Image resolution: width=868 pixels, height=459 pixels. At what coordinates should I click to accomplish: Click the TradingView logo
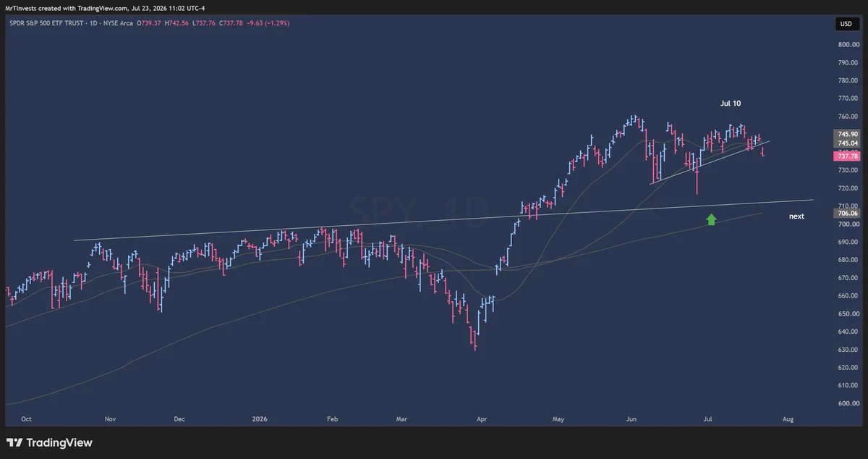(49, 442)
